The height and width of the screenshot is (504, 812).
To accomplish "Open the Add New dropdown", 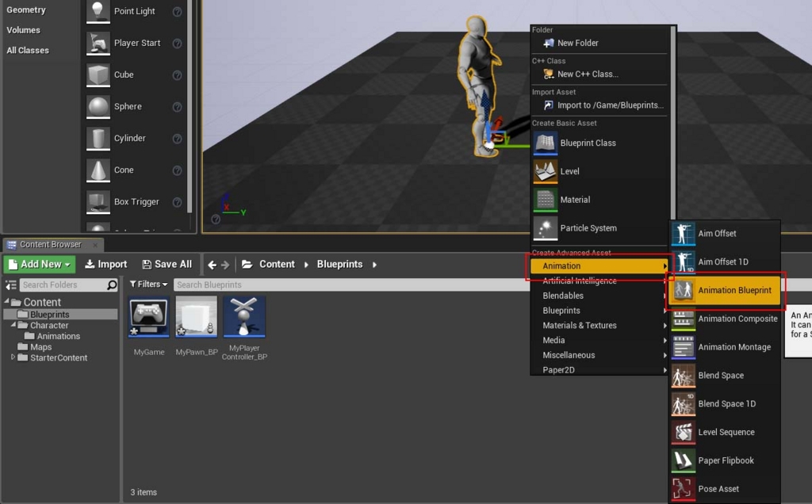I will [40, 265].
